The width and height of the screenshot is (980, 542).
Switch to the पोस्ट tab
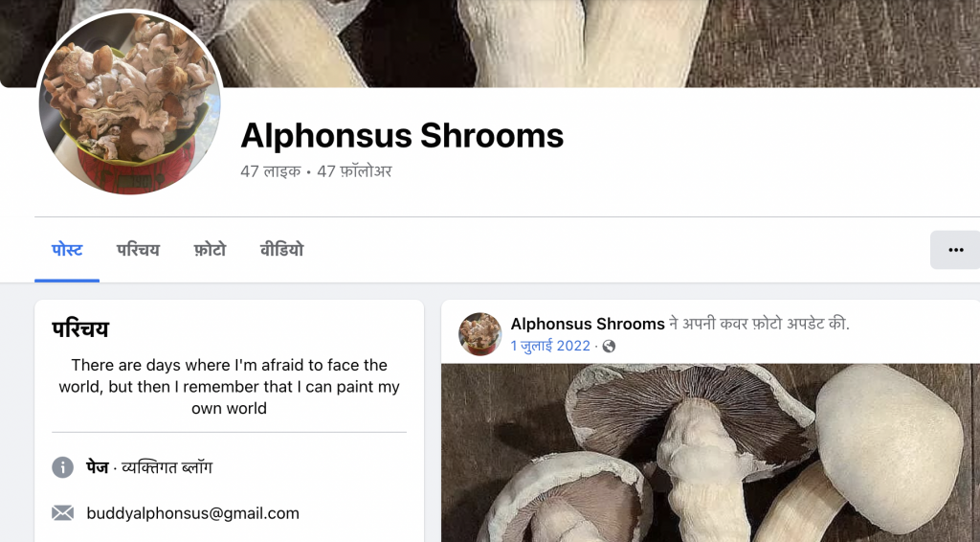tap(67, 250)
